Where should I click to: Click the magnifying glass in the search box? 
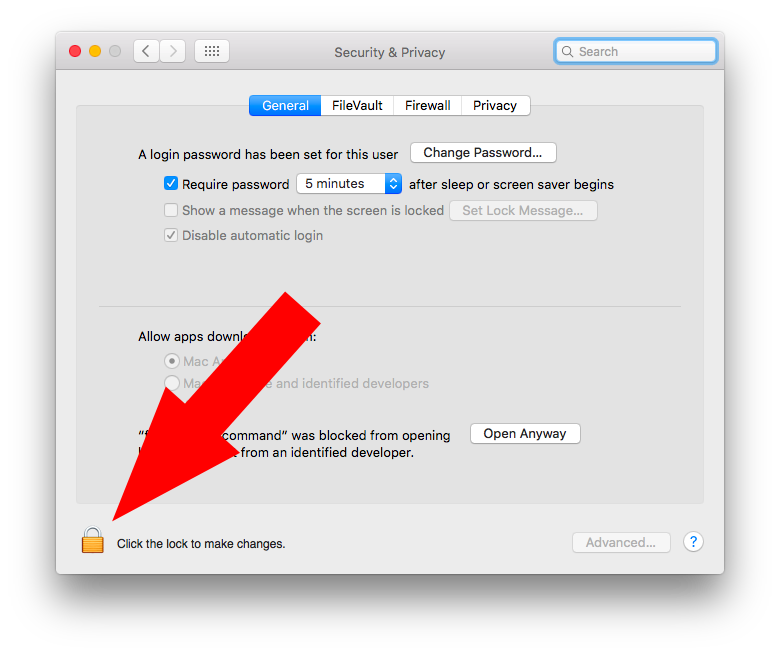(567, 51)
